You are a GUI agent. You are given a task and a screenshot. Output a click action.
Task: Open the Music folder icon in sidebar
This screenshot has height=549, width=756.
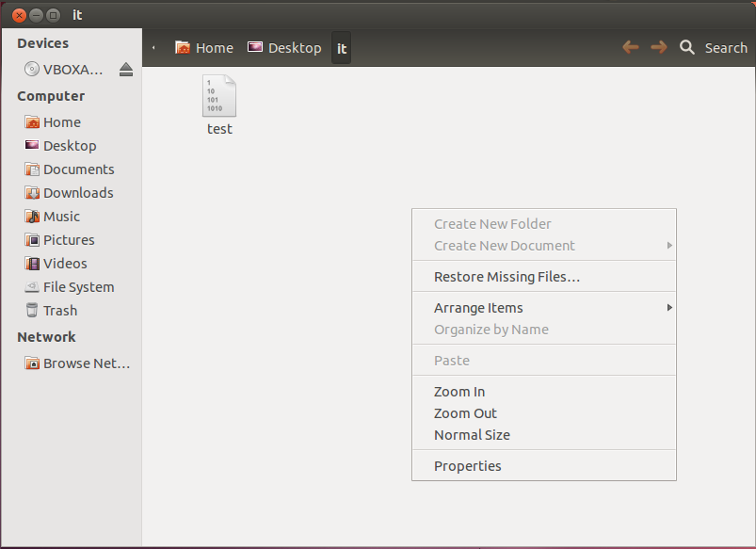click(x=32, y=217)
